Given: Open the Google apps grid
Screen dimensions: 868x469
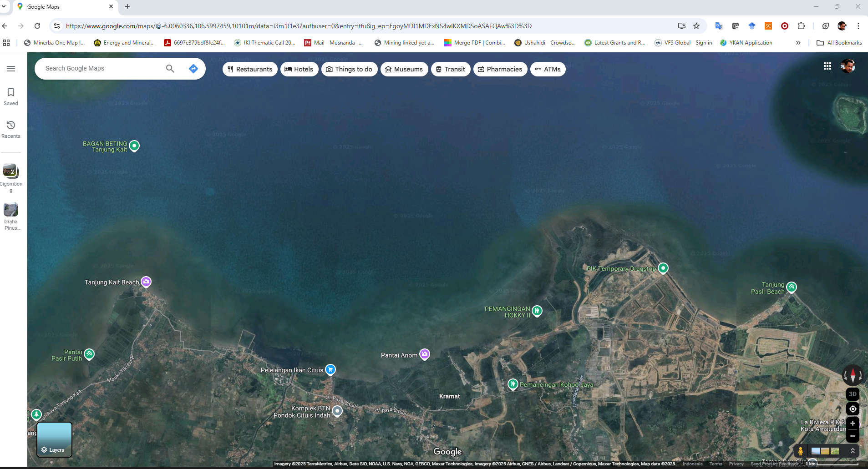Looking at the screenshot, I should pyautogui.click(x=827, y=66).
